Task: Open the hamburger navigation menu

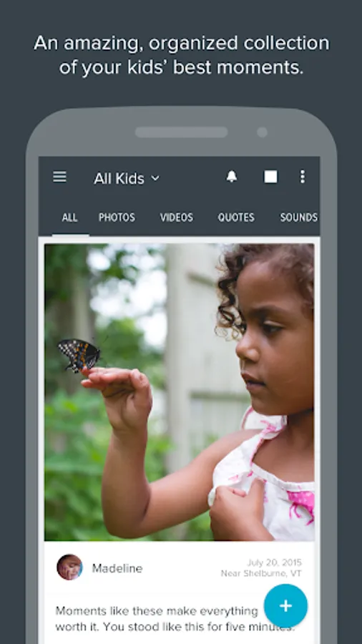Action: pyautogui.click(x=59, y=177)
